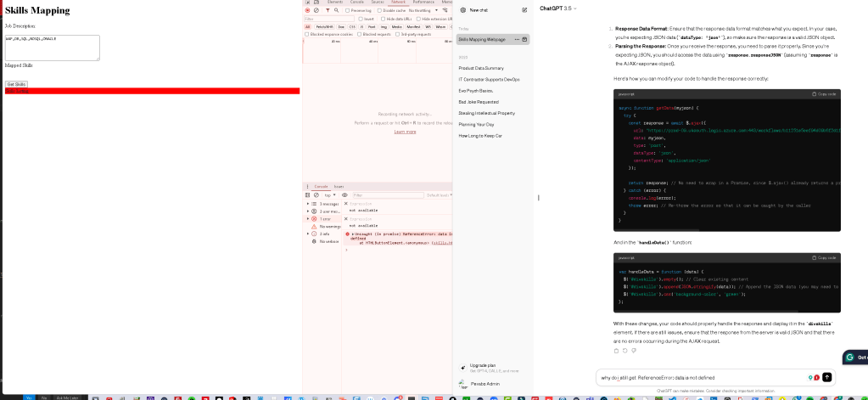Send the ChatGPT message arrow button
This screenshot has height=400, width=868.
coord(827,377)
